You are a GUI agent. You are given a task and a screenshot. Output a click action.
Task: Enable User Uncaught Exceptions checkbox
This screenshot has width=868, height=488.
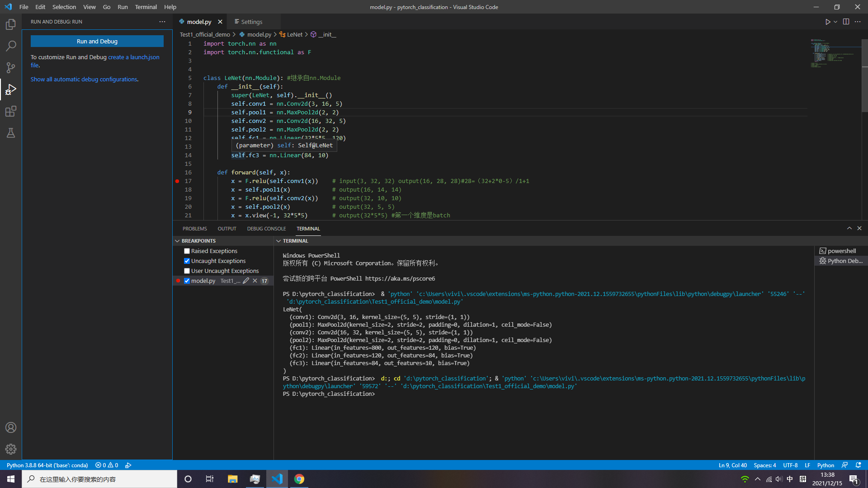pyautogui.click(x=187, y=271)
